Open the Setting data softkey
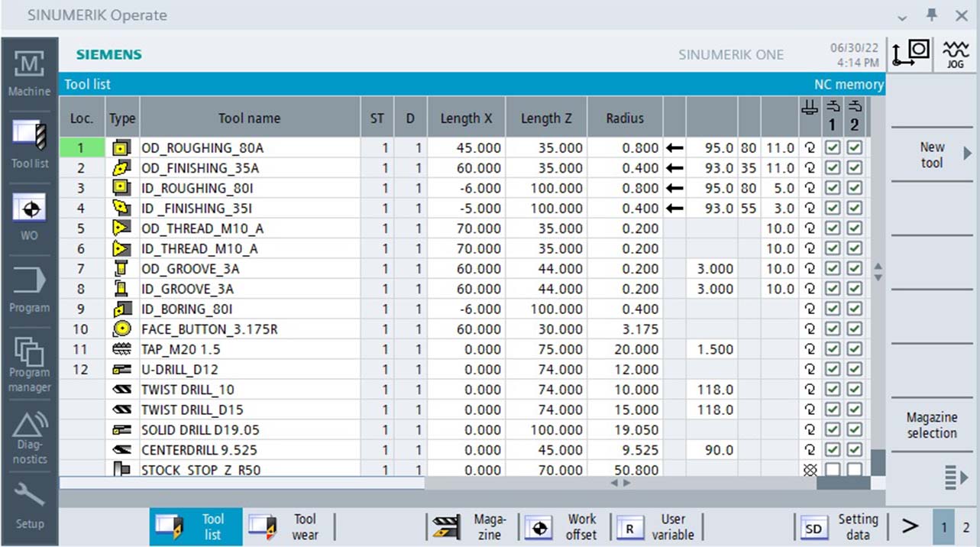 tap(839, 527)
